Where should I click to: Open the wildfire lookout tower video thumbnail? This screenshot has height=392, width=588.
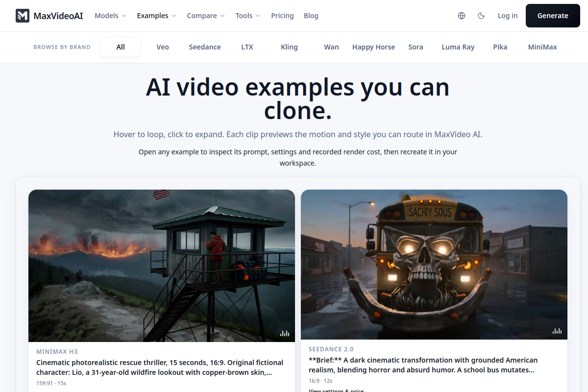tap(162, 266)
